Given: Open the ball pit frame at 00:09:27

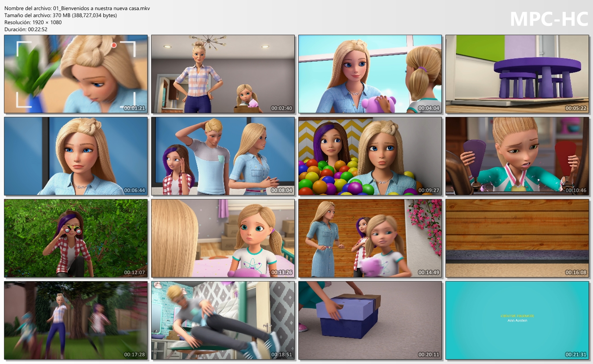Looking at the screenshot, I should (370, 156).
